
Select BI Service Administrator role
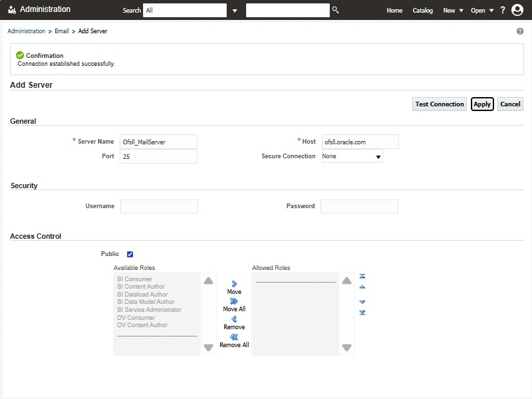(149, 310)
